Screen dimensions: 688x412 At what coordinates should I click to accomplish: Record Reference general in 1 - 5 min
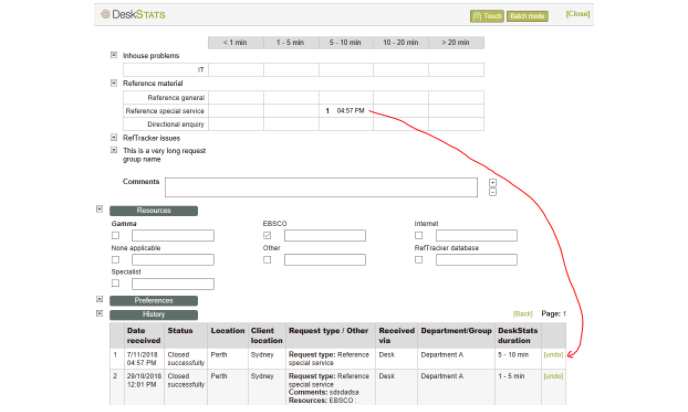291,97
